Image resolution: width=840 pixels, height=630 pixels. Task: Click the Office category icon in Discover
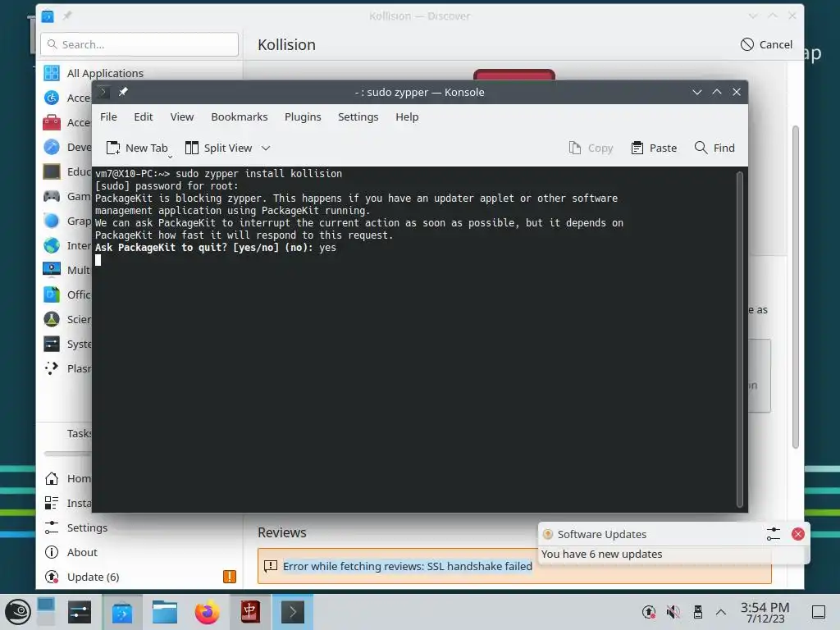tap(52, 294)
